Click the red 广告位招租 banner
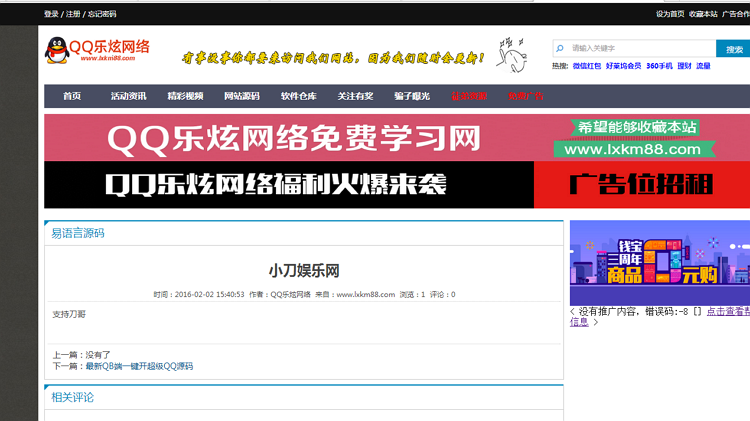The image size is (750, 421). 642,185
